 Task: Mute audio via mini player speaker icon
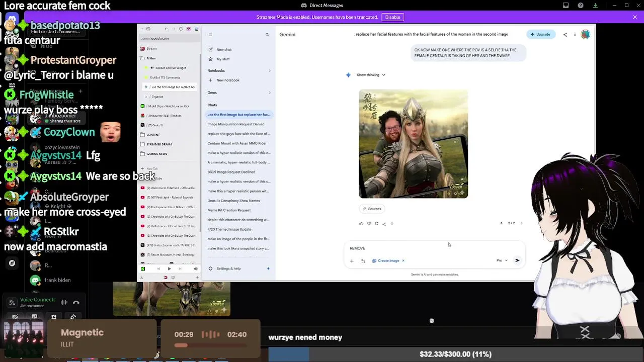click(196, 269)
